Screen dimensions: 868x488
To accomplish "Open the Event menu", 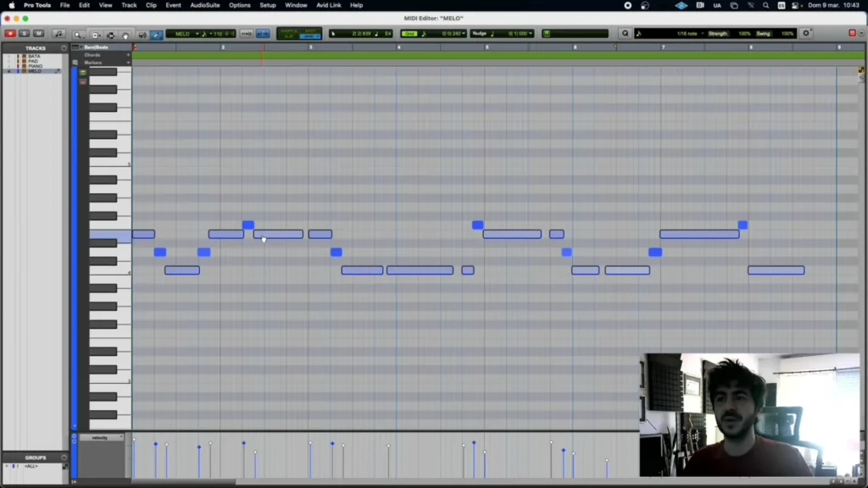I will tap(173, 5).
